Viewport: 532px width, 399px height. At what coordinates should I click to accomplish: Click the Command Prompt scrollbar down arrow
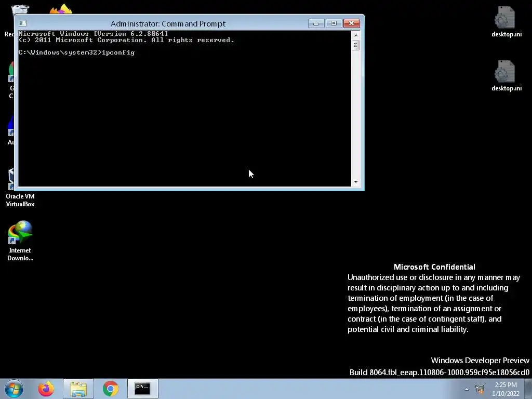(x=355, y=182)
